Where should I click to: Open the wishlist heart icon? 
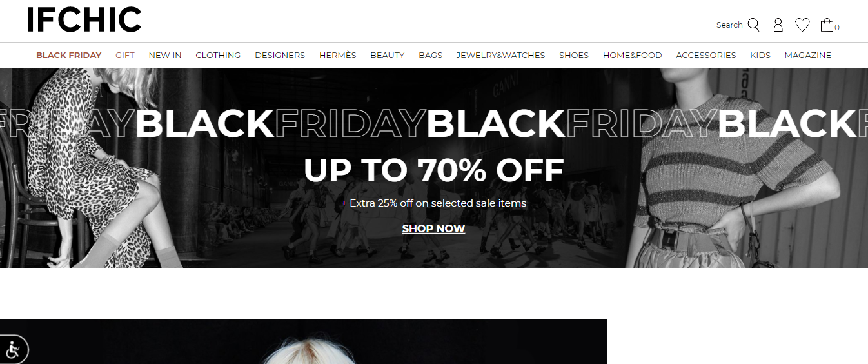click(x=802, y=25)
